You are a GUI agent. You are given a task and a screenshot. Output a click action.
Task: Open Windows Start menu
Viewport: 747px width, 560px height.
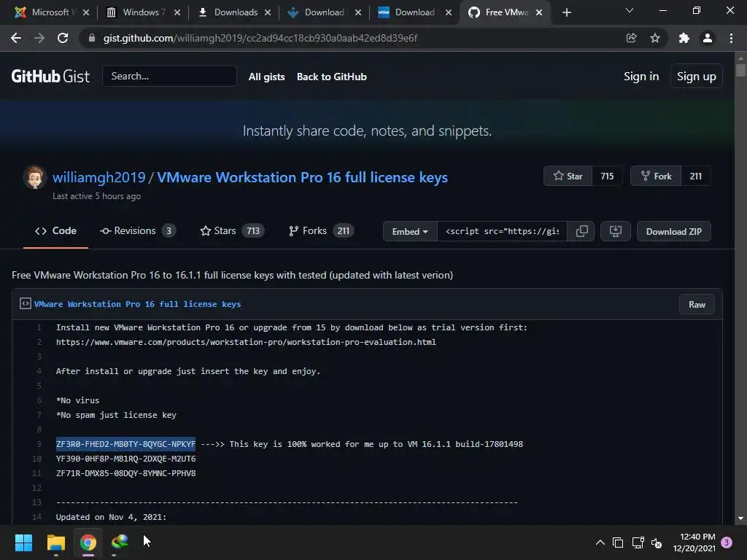pyautogui.click(x=23, y=542)
